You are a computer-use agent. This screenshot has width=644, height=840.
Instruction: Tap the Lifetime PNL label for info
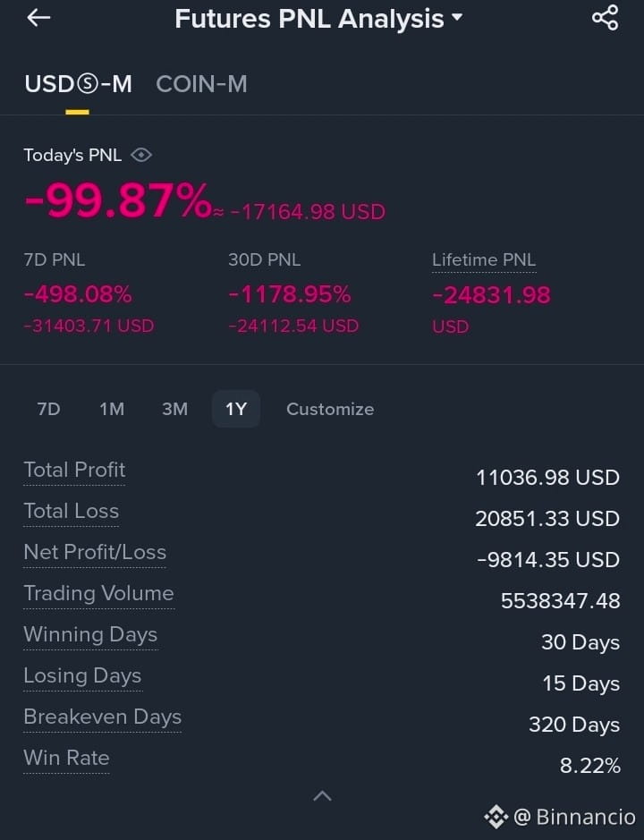(484, 259)
